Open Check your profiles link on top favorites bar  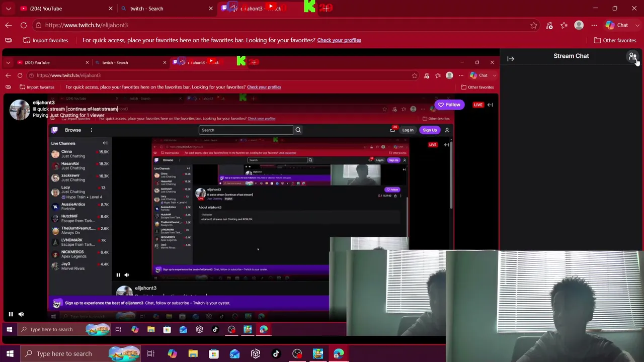click(339, 40)
